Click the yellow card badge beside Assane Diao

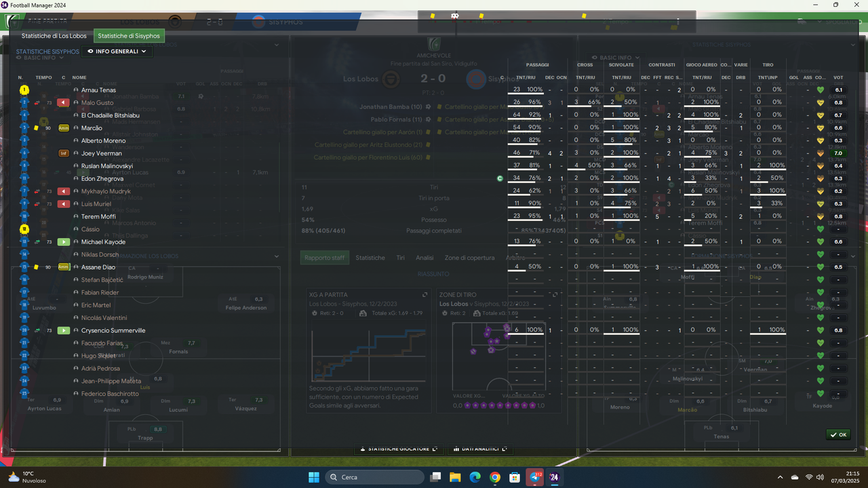click(x=64, y=267)
